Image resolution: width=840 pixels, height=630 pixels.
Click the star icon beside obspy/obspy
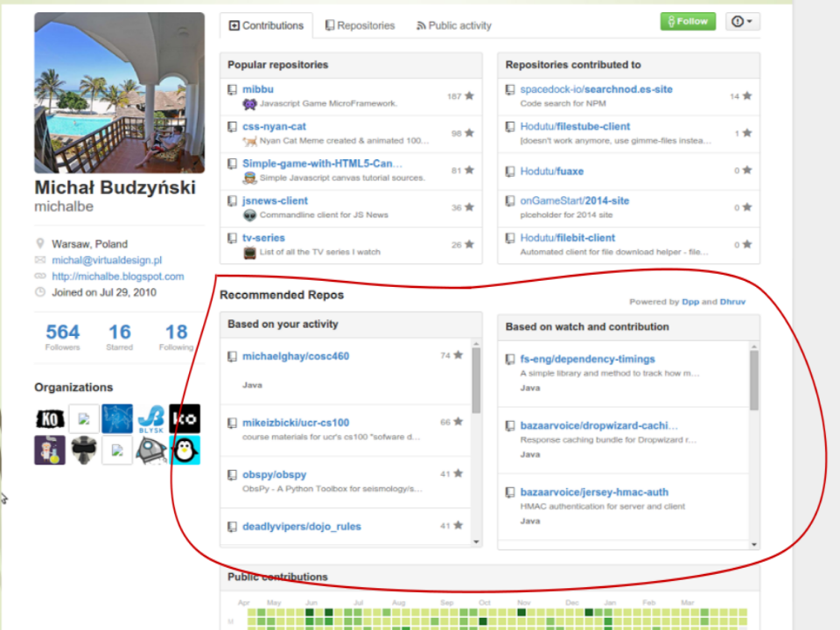[x=458, y=473]
